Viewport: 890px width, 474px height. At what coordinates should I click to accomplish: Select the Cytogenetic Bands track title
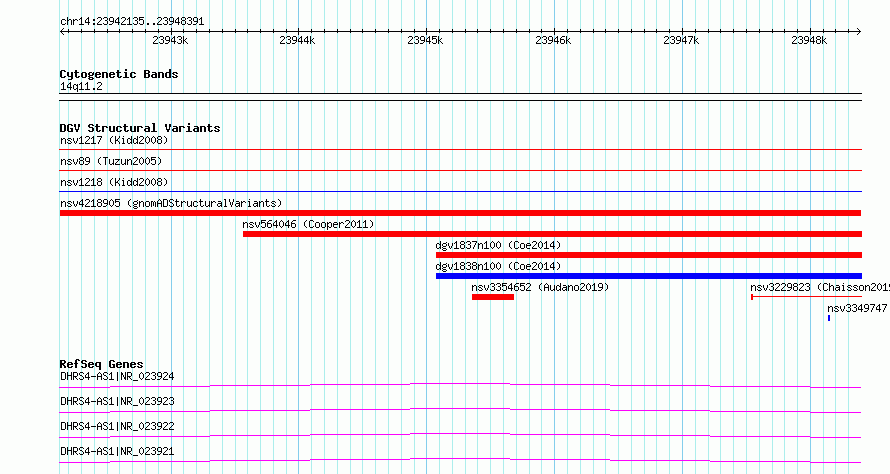click(x=119, y=74)
